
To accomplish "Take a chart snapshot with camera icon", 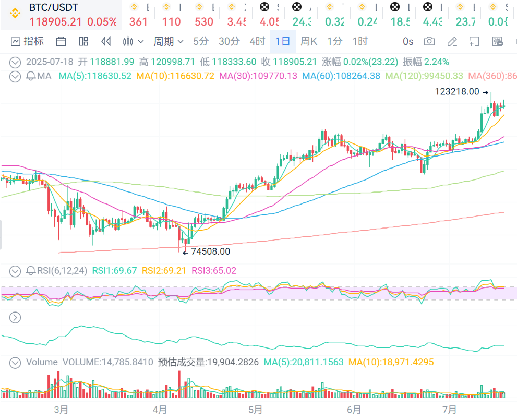I will coord(429,42).
